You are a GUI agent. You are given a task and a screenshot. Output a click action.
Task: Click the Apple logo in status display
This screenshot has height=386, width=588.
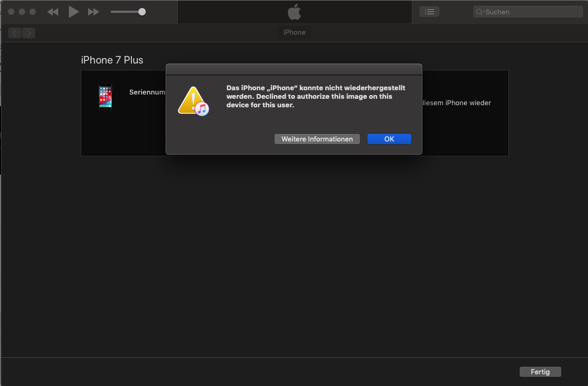(x=294, y=12)
